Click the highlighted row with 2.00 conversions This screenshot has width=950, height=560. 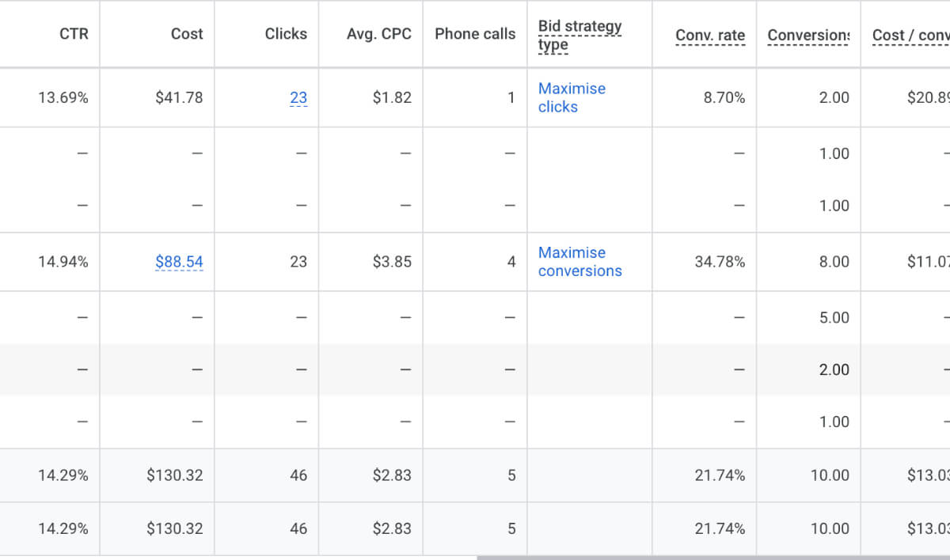click(475, 369)
